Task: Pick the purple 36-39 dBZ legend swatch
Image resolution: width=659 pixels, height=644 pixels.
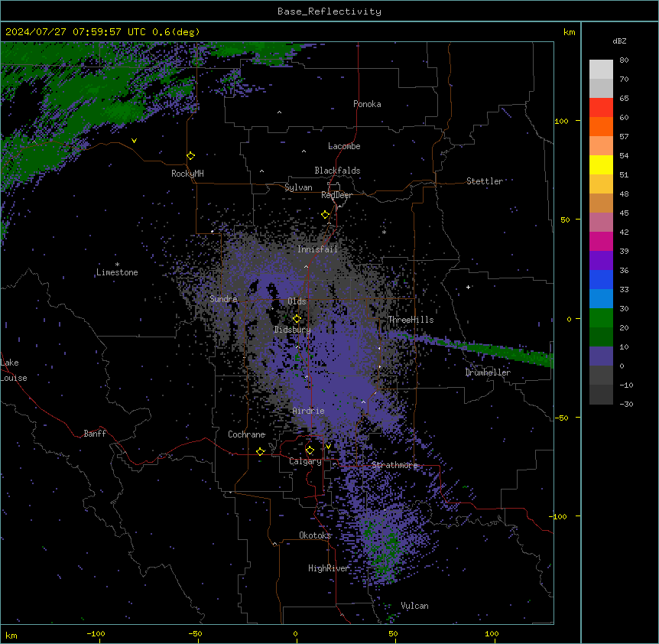Action: (601, 261)
